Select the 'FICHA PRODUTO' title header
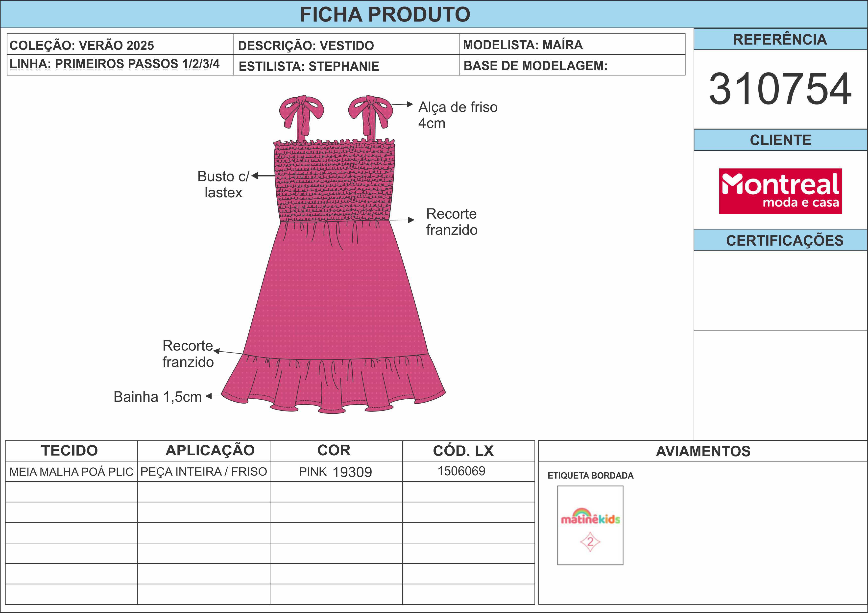Image resolution: width=868 pixels, height=613 pixels. (385, 14)
